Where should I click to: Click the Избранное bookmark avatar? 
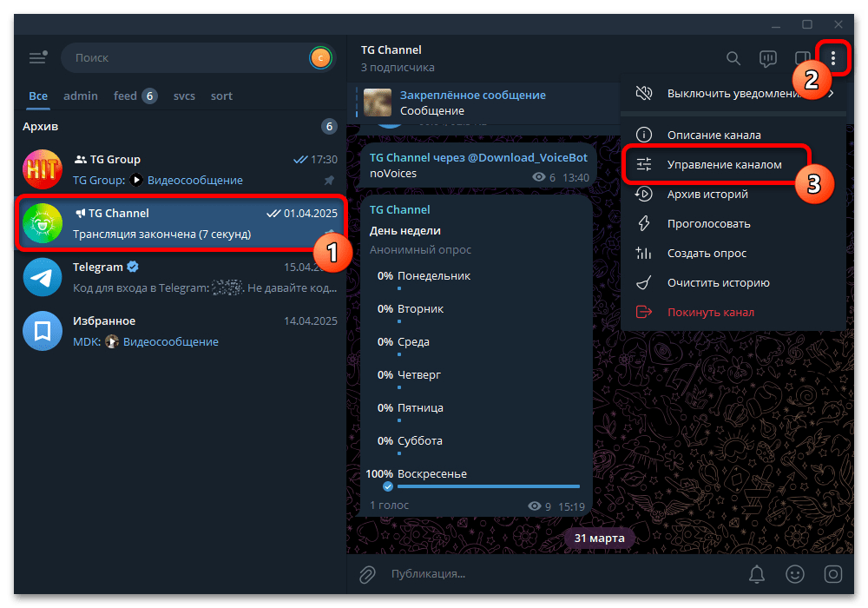point(43,331)
